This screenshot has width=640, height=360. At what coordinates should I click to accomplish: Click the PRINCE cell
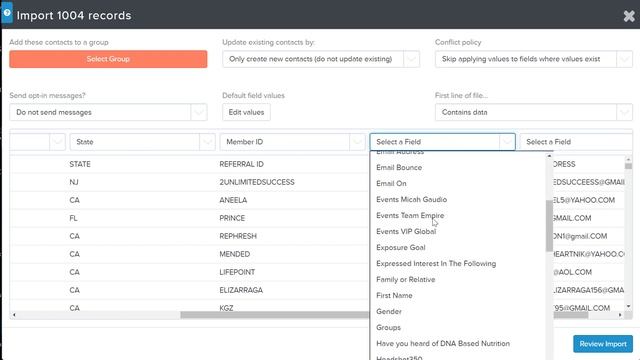232,218
